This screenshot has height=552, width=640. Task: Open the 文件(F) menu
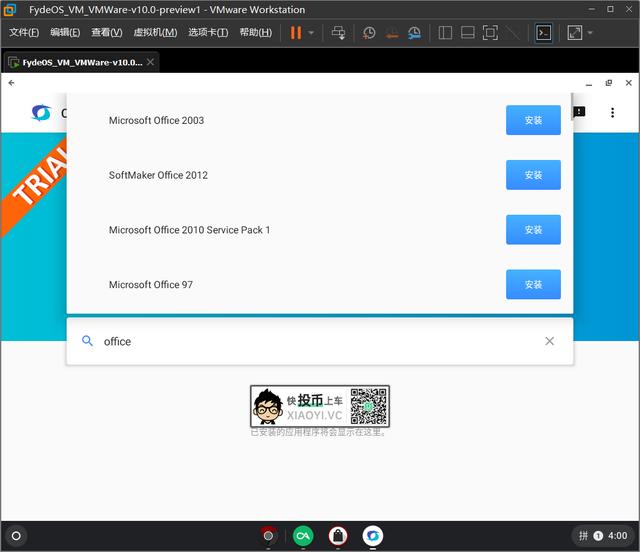tap(24, 33)
